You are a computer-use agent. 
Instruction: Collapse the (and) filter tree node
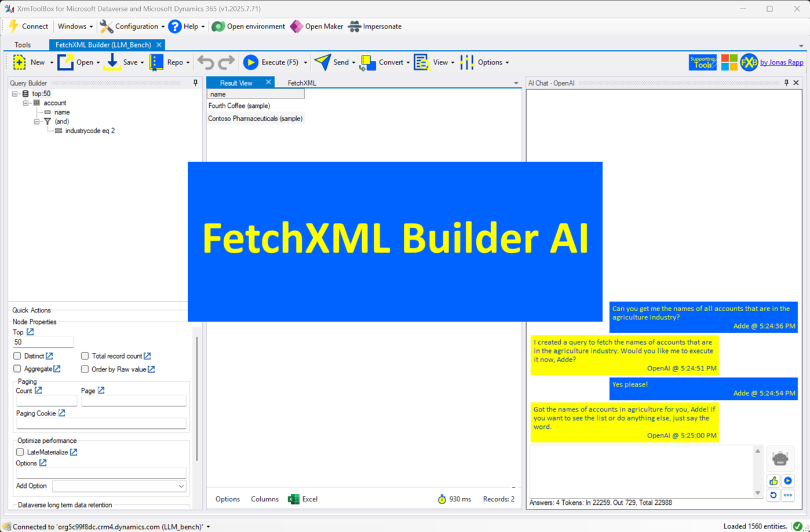[37, 122]
